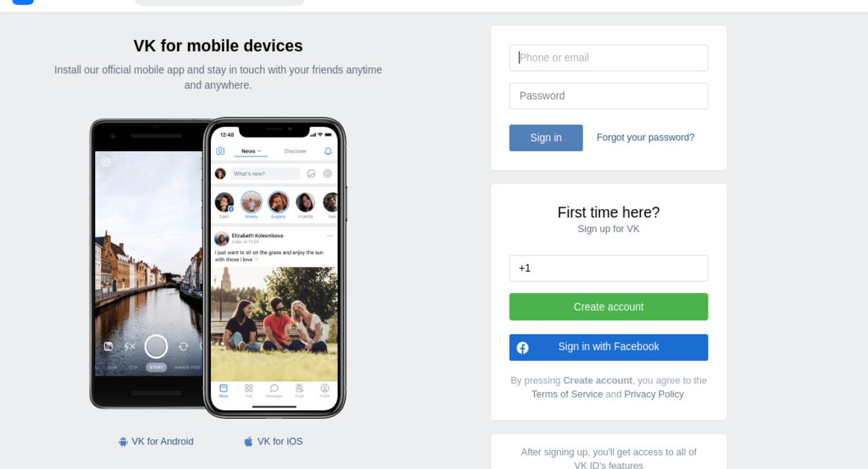Image resolution: width=868 pixels, height=469 pixels.
Task: Focus the Password field
Action: tap(608, 96)
